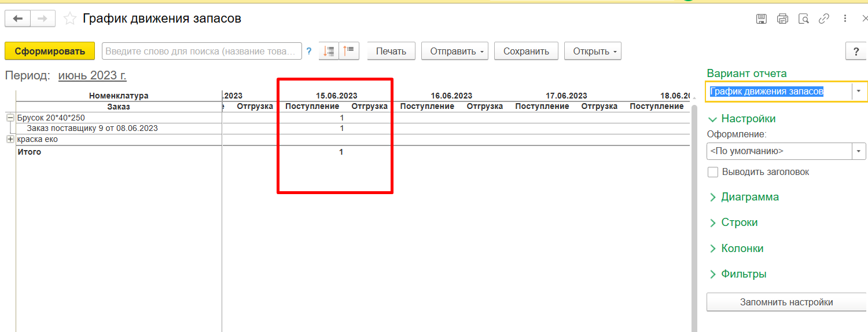Expand the краска еко tree row

click(10, 140)
